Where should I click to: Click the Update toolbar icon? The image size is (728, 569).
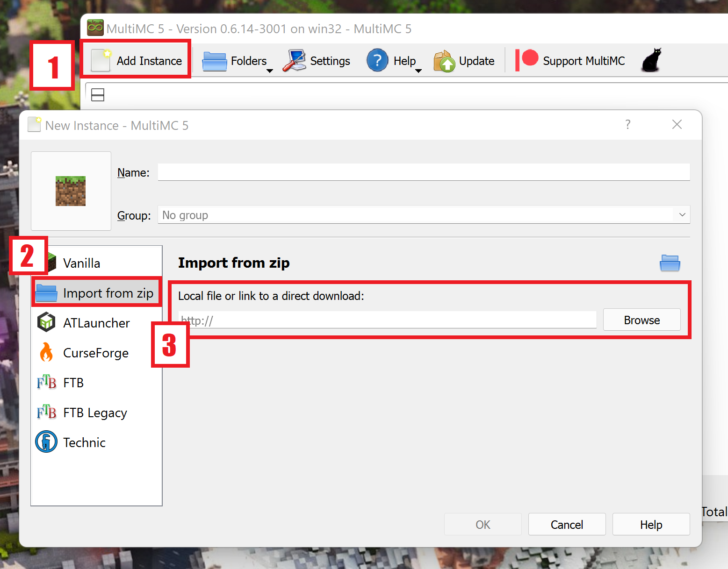coord(443,60)
